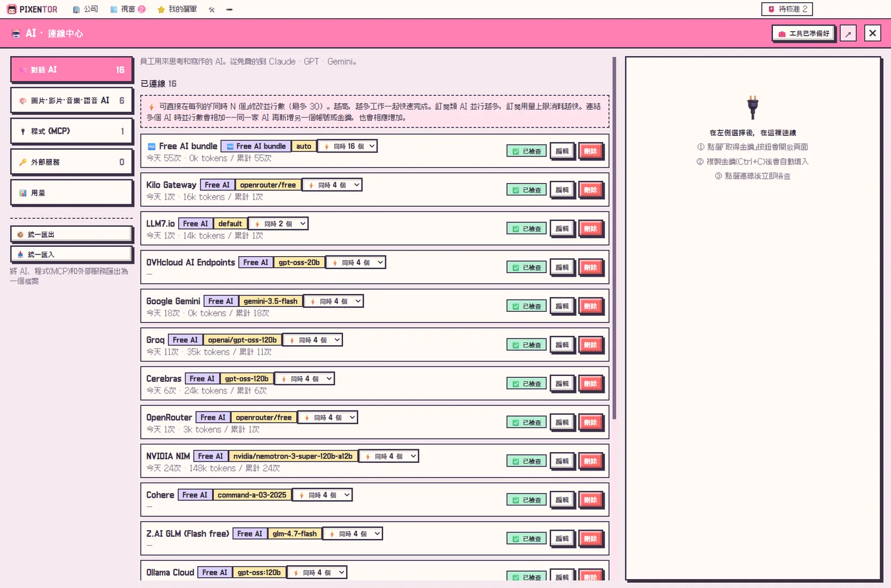Click the pop-out arrow icon
891x588 pixels.
coord(848,33)
